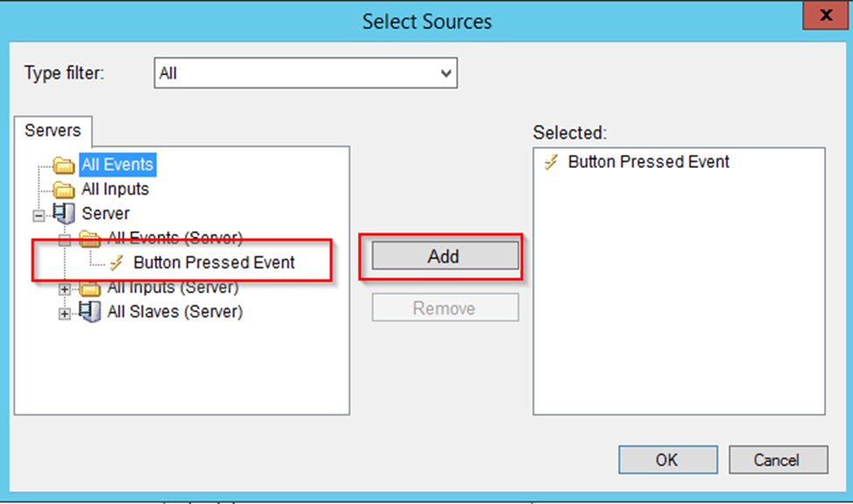Click the event icon in the Selected list
The width and height of the screenshot is (853, 504).
click(552, 161)
